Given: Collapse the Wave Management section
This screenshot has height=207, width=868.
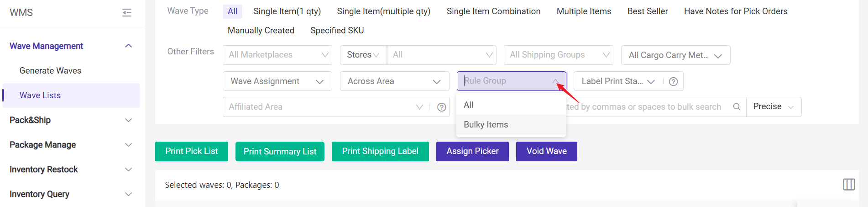Looking at the screenshot, I should [x=129, y=46].
